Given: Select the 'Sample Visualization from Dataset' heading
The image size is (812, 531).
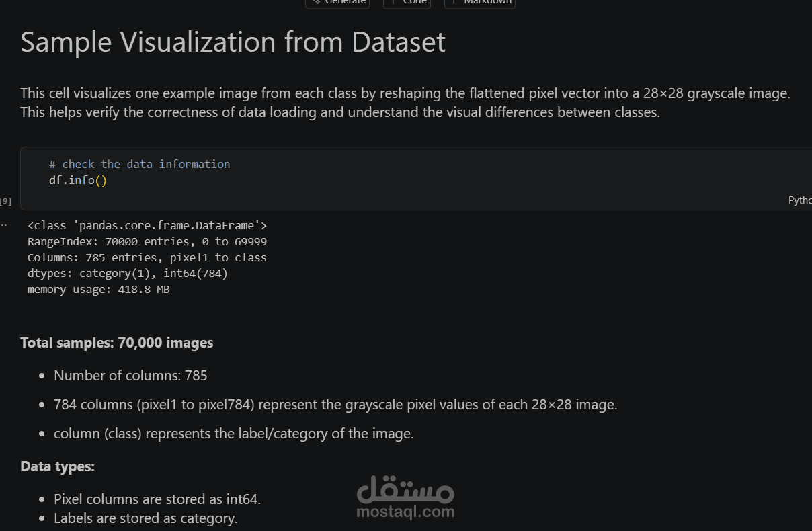Looking at the screenshot, I should pyautogui.click(x=233, y=42).
